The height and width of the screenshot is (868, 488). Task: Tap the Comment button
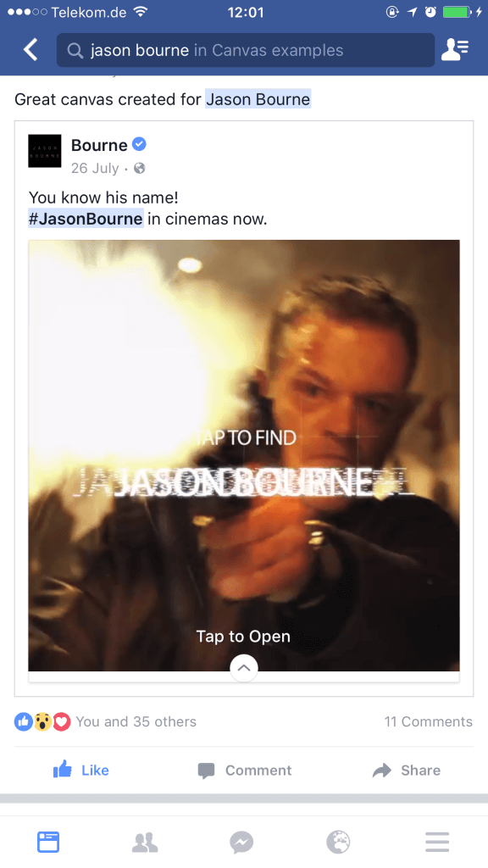[x=245, y=770]
